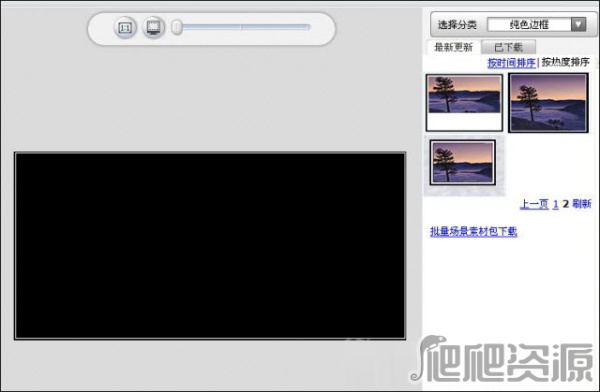The width and height of the screenshot is (600, 392).
Task: Sort by popularity via 按热度排序
Action: tap(565, 62)
